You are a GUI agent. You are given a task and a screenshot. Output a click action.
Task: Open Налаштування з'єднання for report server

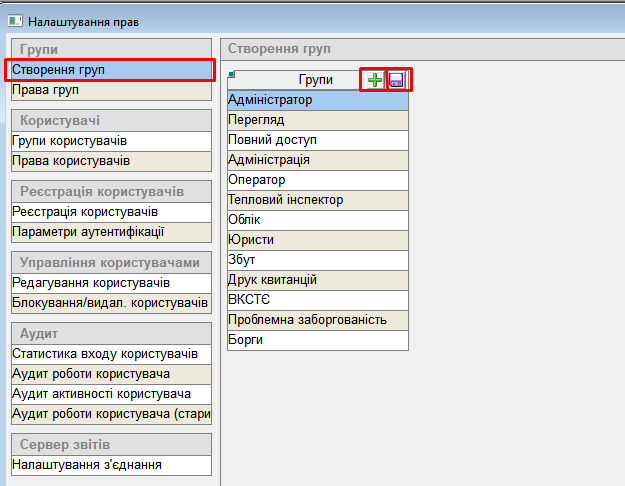[111, 465]
